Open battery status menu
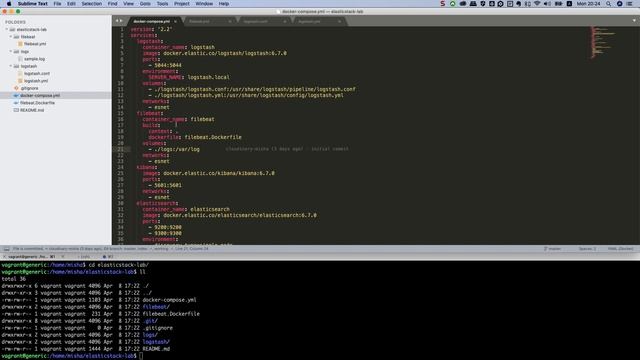640x360 pixels. [558, 4]
